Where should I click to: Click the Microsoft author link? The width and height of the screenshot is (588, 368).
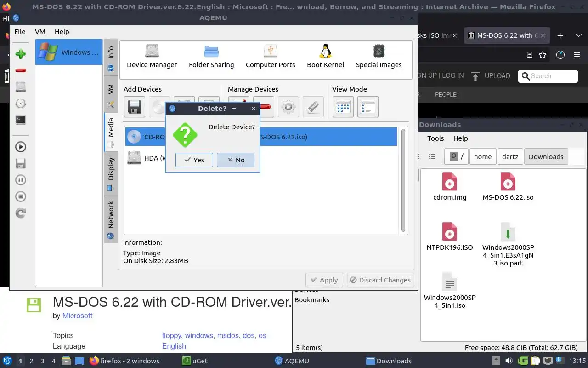pos(77,316)
